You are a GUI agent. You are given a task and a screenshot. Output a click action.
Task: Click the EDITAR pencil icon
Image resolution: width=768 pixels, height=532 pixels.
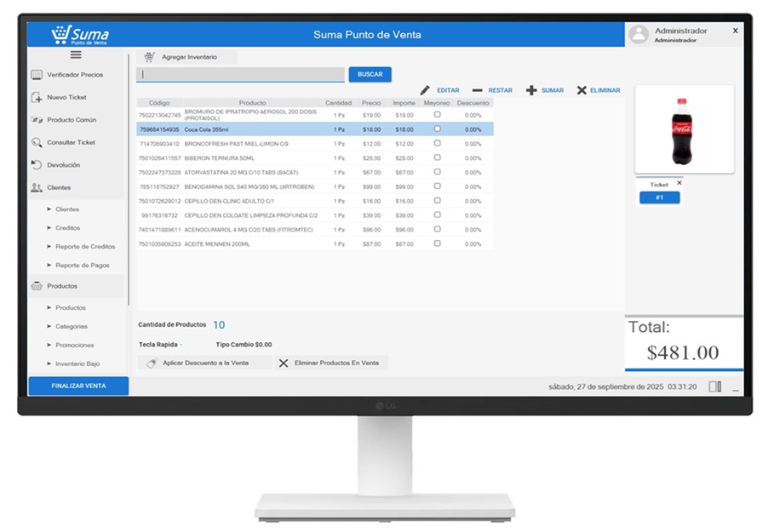(426, 90)
